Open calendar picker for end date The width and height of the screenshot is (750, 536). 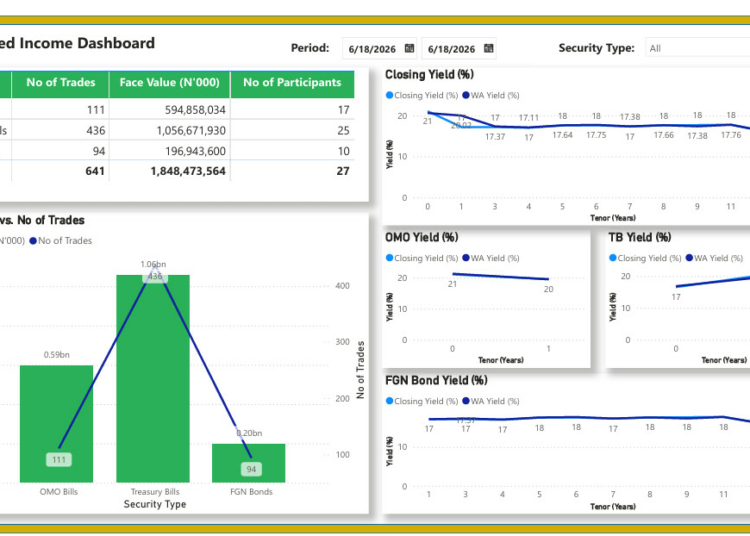(x=488, y=48)
